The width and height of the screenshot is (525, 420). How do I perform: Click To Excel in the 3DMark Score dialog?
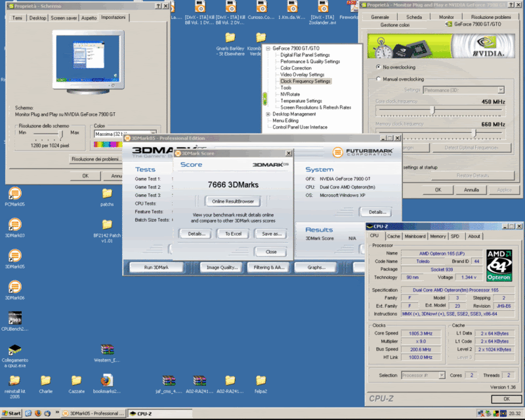[233, 234]
